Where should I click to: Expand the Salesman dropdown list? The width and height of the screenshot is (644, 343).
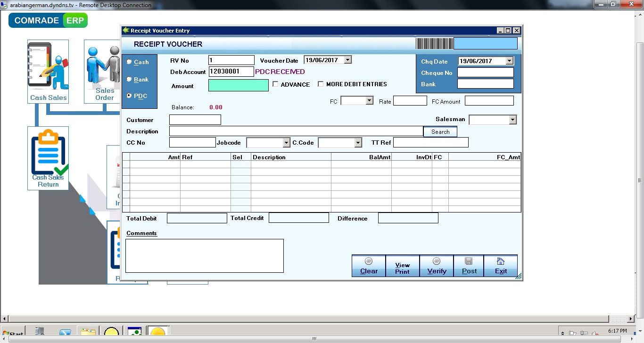pos(512,120)
